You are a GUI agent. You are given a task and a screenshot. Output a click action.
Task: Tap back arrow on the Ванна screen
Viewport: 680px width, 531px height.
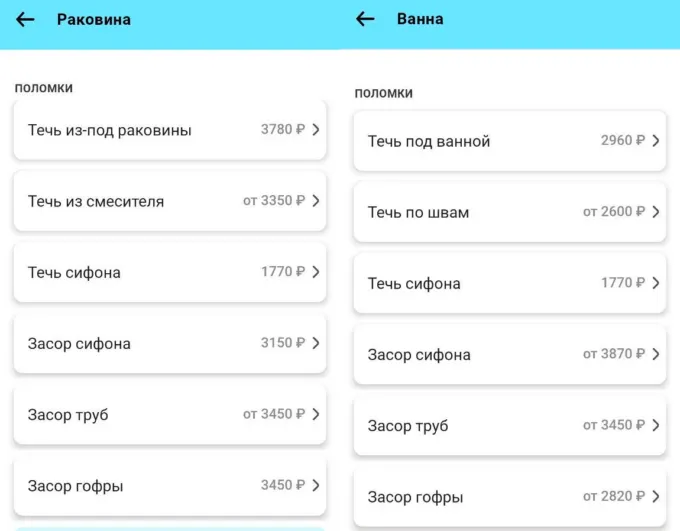tap(365, 19)
